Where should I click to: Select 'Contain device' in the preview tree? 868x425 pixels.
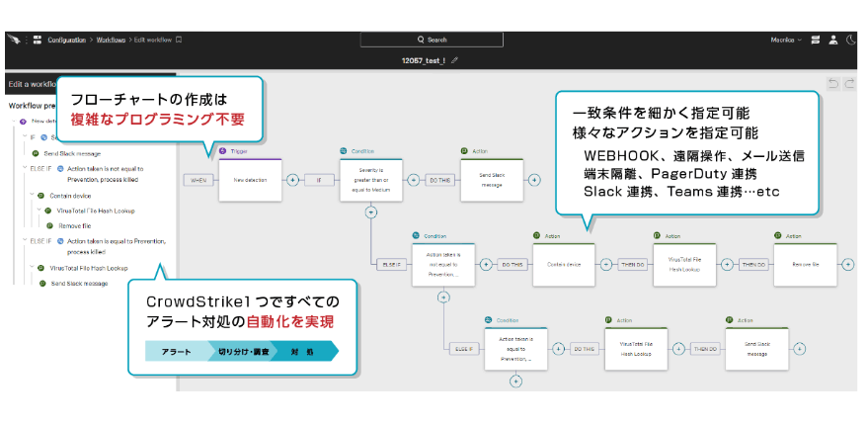70,196
